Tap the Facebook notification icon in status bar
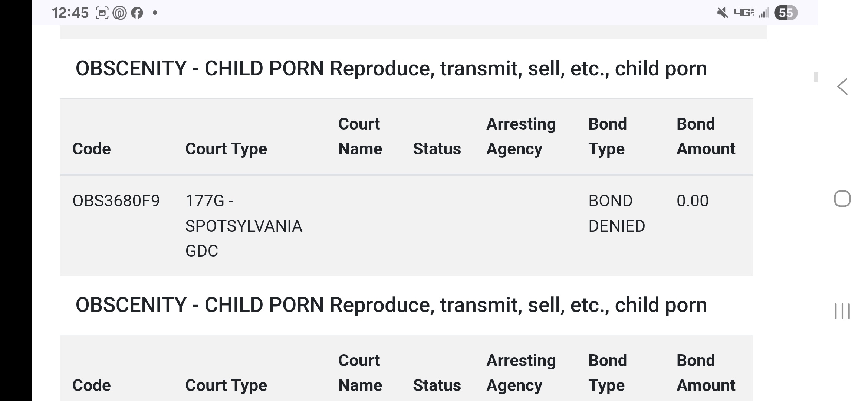 [x=137, y=13]
